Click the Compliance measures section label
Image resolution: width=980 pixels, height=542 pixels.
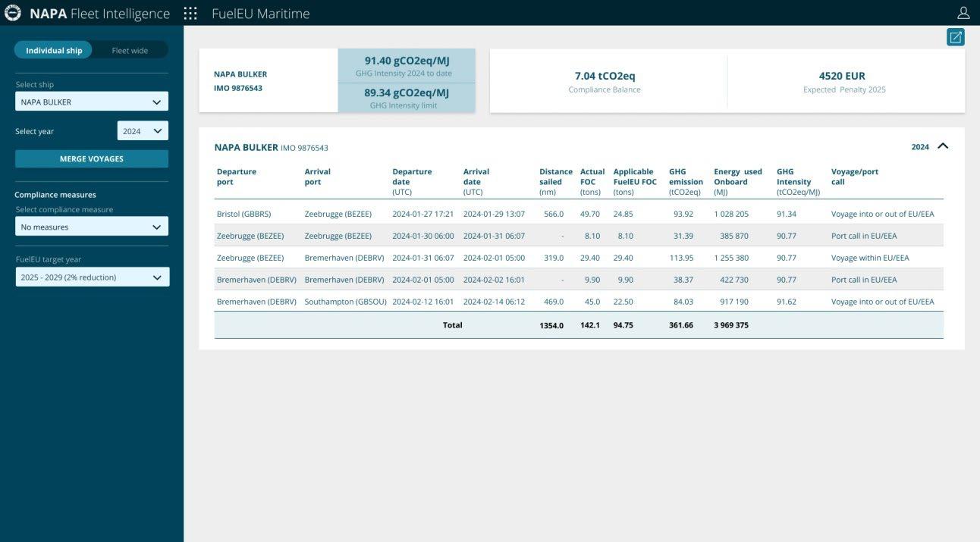tap(55, 195)
